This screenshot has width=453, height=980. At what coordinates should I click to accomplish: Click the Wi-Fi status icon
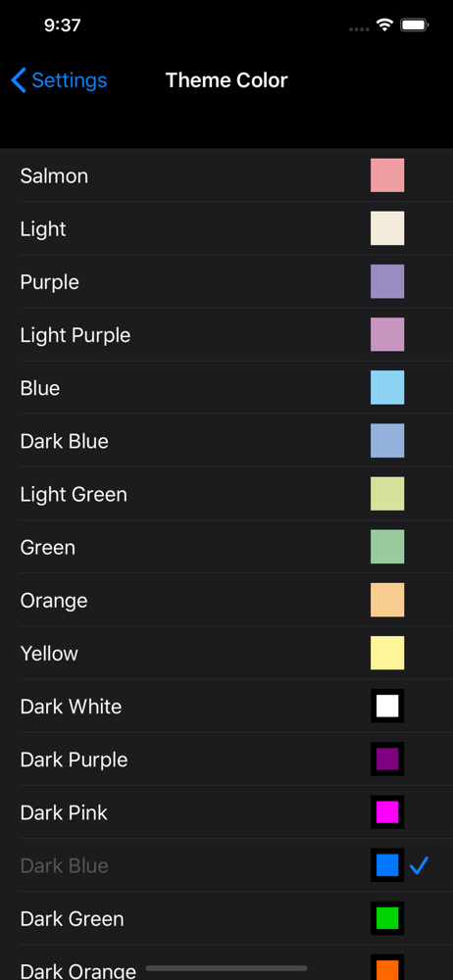[x=384, y=25]
